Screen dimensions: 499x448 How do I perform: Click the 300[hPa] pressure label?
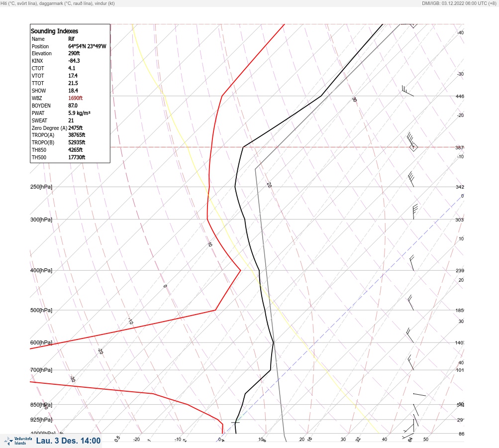click(x=41, y=220)
